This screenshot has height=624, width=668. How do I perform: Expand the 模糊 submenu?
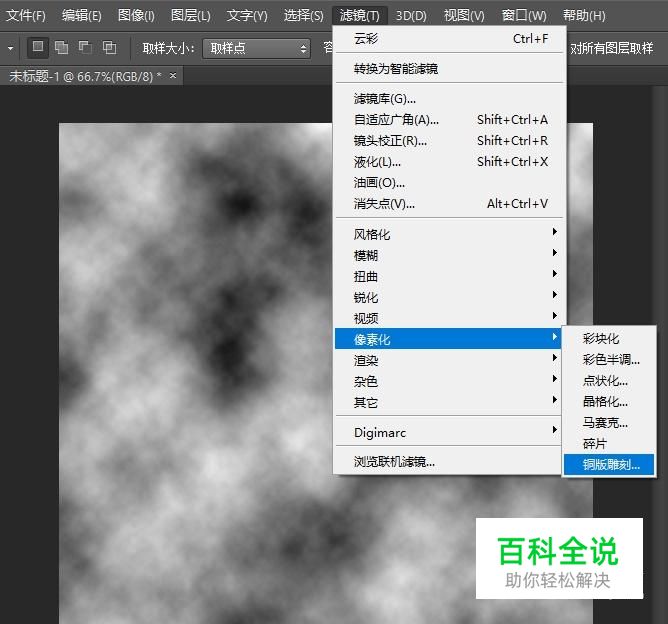(x=449, y=255)
